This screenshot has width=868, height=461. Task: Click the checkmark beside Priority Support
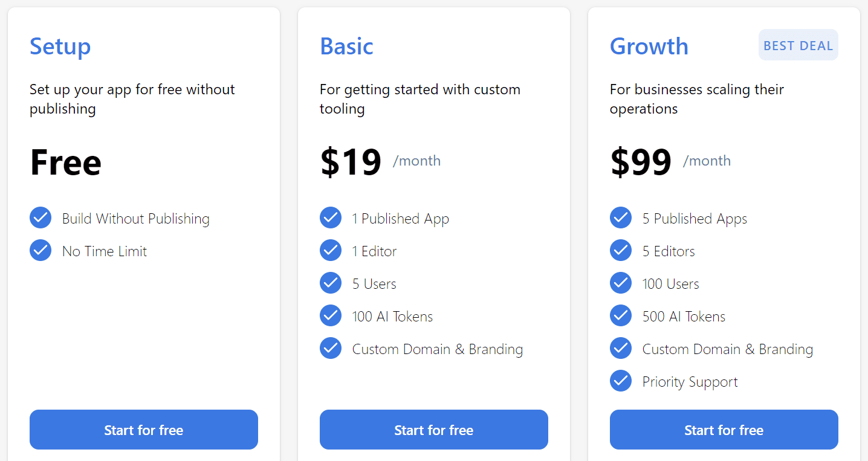pyautogui.click(x=621, y=381)
